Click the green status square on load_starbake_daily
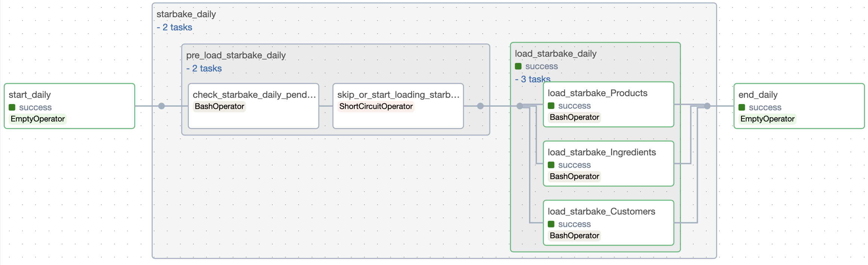 tap(518, 66)
